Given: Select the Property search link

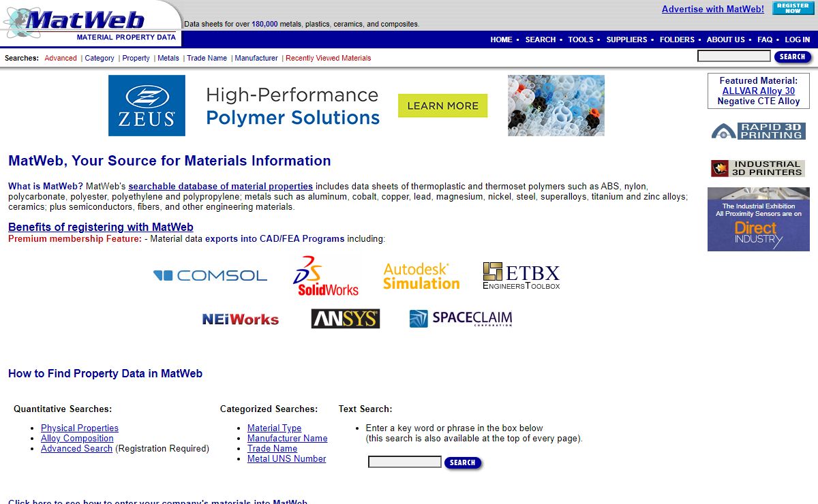Looking at the screenshot, I should (136, 58).
